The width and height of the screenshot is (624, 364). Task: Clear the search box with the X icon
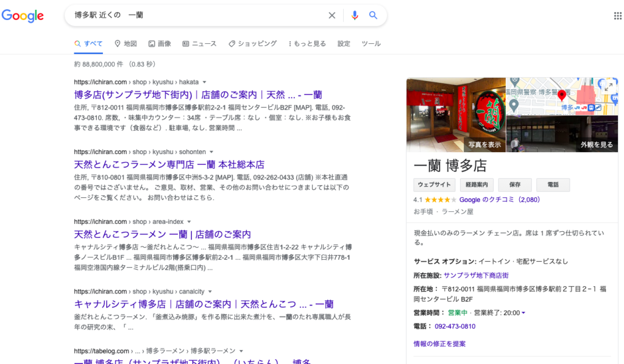331,15
